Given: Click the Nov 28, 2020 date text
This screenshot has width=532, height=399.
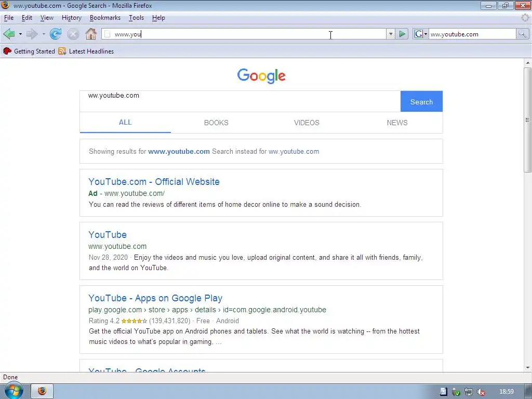Looking at the screenshot, I should [108, 258].
